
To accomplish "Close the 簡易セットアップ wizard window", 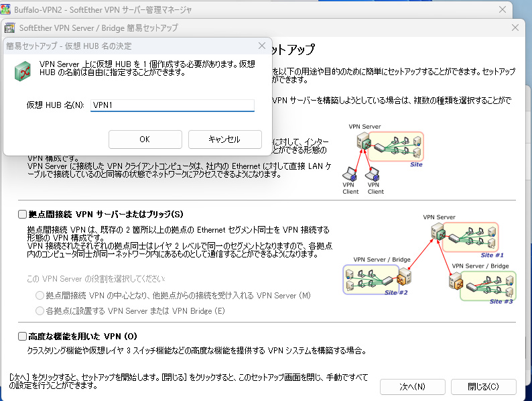I will coord(515,27).
